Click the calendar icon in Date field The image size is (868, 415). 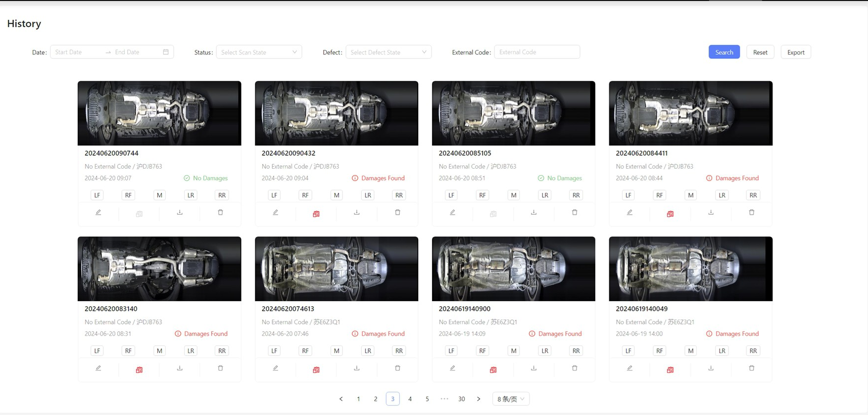pos(166,52)
